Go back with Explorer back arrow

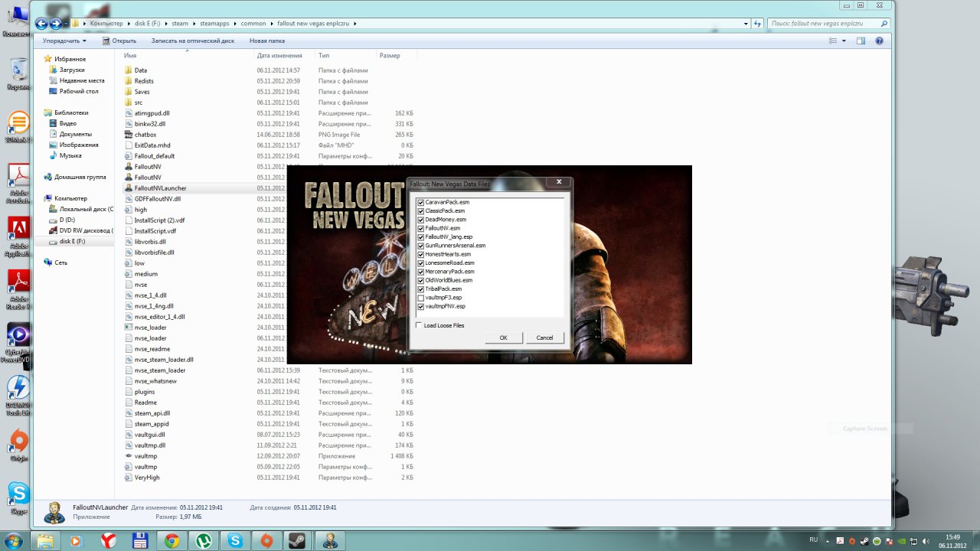(x=41, y=24)
